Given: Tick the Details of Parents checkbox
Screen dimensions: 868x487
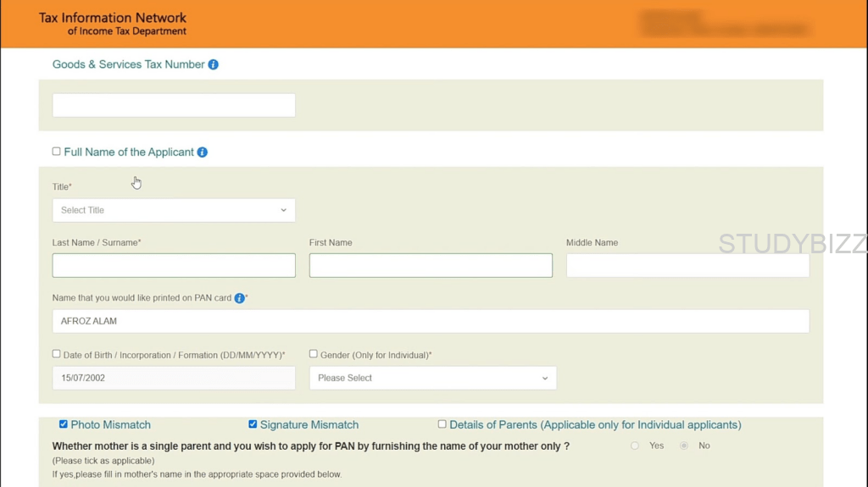Looking at the screenshot, I should (442, 424).
